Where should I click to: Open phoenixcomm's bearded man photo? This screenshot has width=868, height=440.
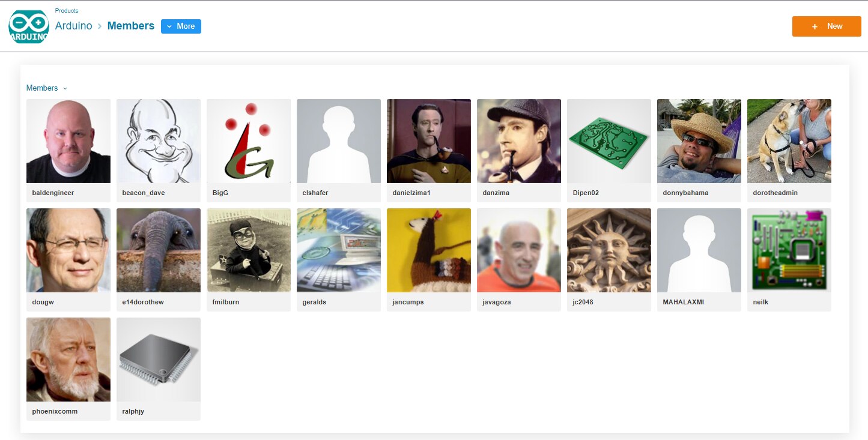point(68,360)
